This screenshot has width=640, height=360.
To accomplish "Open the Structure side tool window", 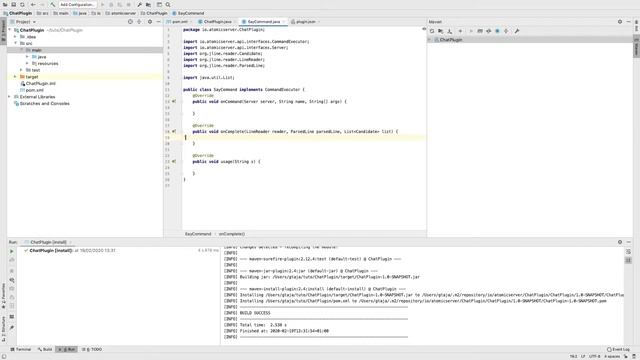I will click(x=3, y=329).
